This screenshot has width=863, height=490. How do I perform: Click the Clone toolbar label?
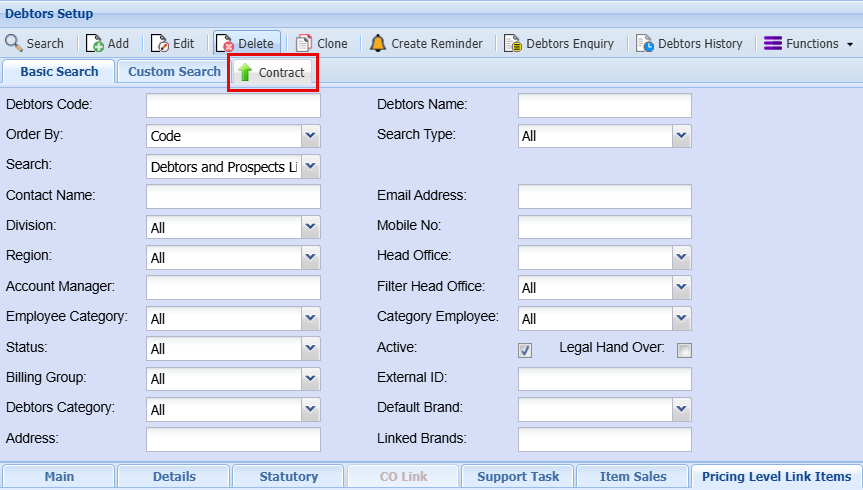pyautogui.click(x=332, y=43)
